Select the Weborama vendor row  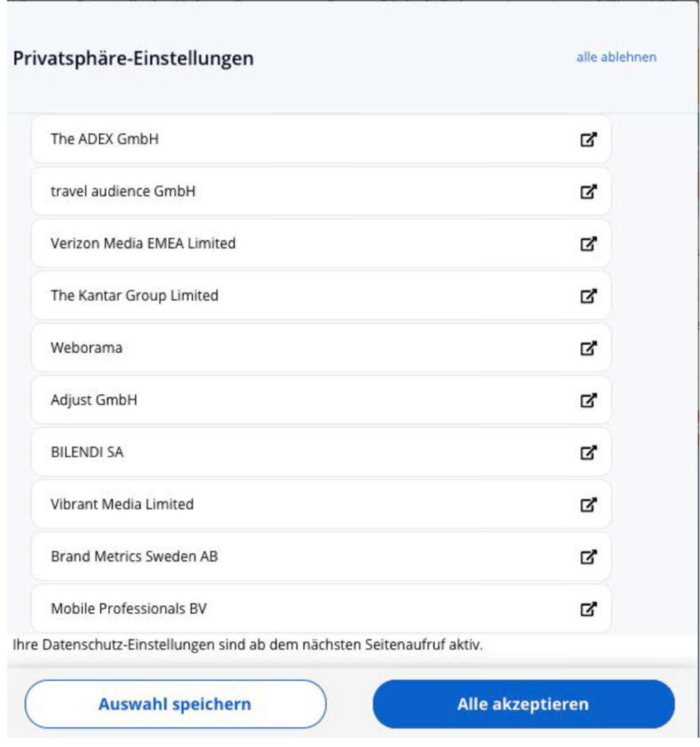click(319, 348)
